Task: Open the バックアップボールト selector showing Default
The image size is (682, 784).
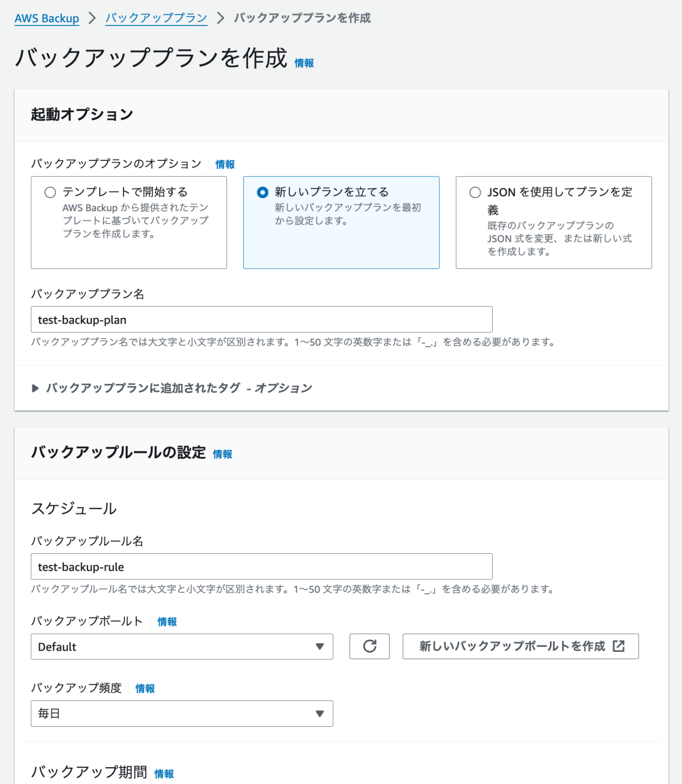Action: click(x=181, y=647)
